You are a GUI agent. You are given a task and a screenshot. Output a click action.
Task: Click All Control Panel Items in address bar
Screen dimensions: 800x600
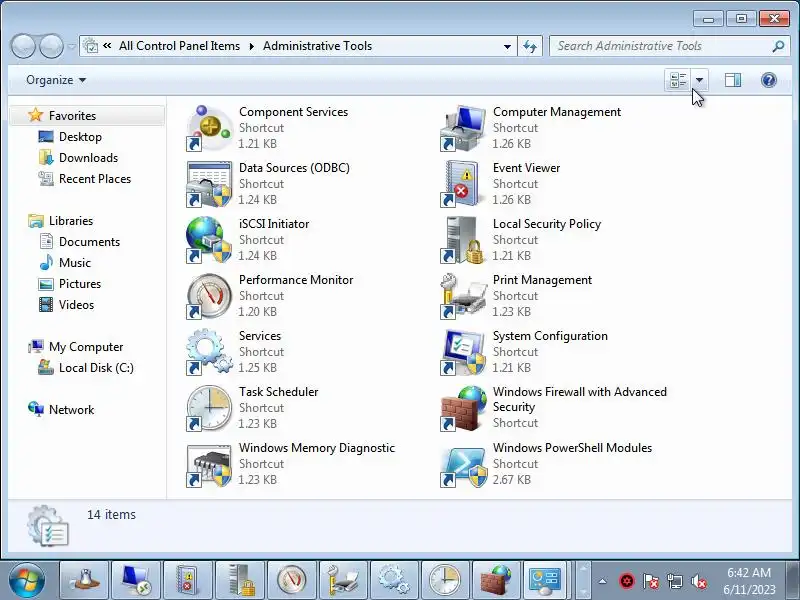point(179,46)
